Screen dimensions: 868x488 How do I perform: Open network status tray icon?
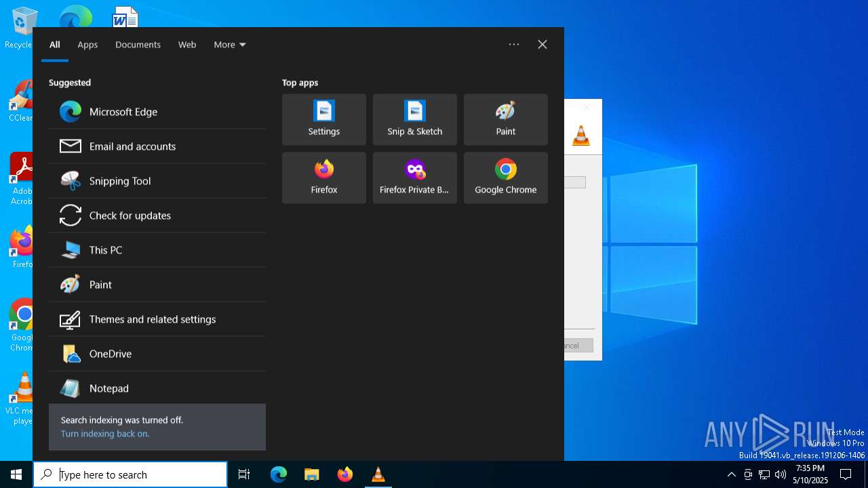(764, 474)
